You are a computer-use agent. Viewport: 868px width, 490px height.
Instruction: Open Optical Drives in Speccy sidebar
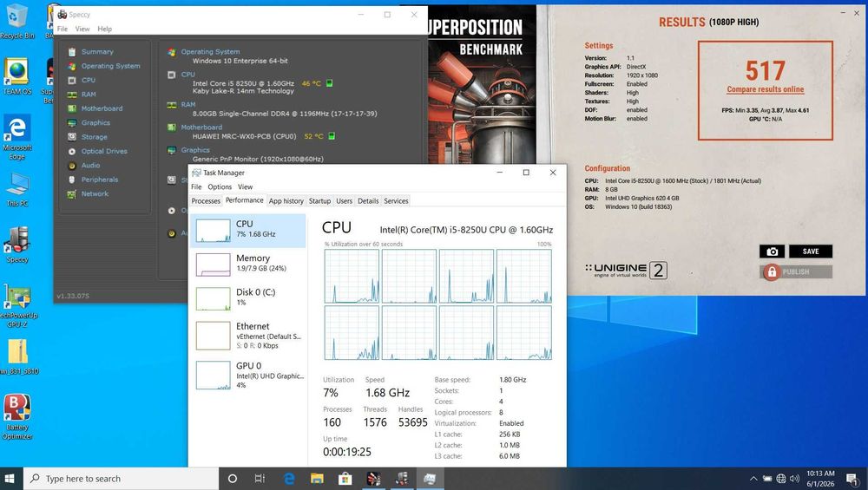104,151
